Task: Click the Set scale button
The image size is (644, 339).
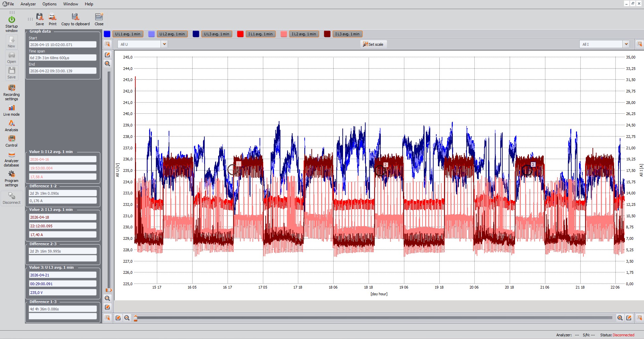Action: click(373, 44)
